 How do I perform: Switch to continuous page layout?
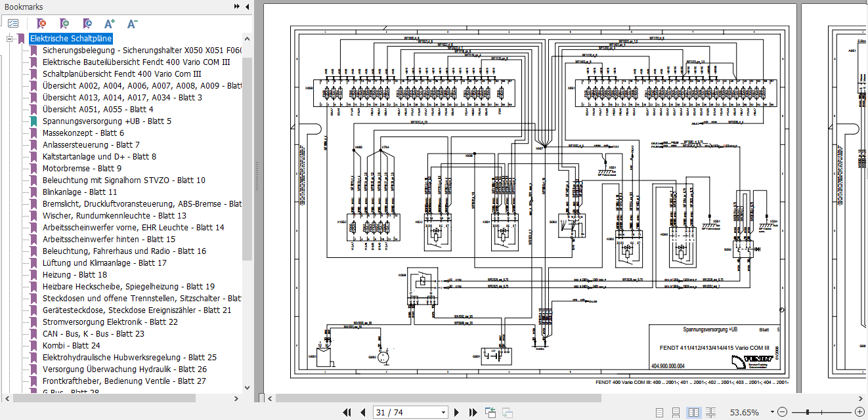coord(676,412)
